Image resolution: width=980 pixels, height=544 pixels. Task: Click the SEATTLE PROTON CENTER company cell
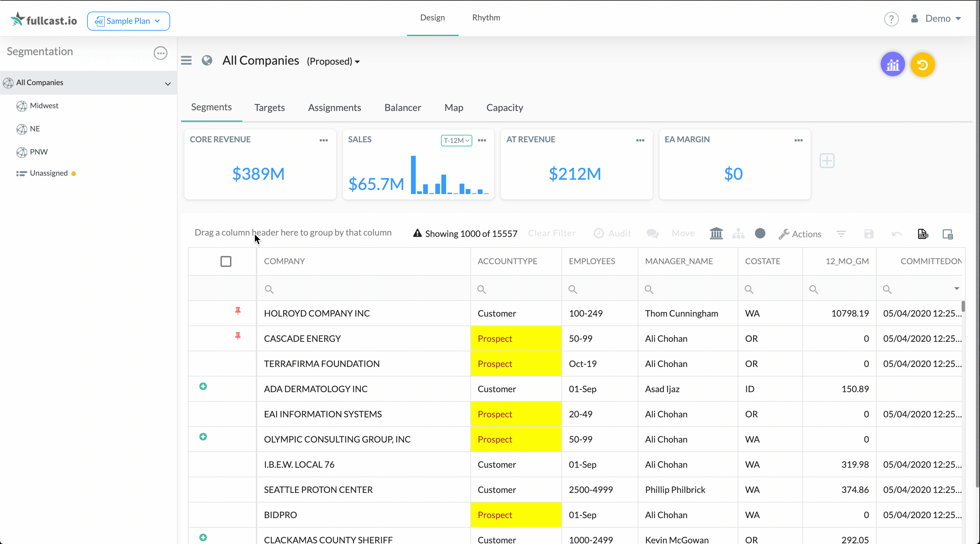(363, 490)
